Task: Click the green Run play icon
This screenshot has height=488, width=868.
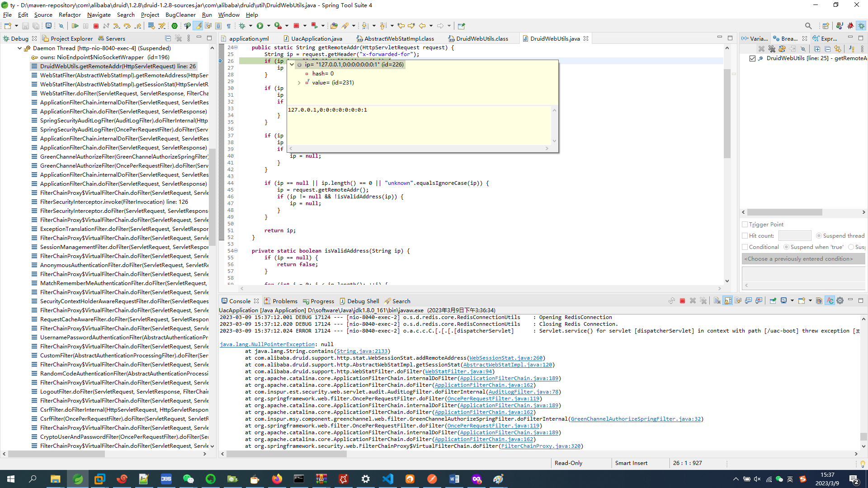Action: pos(260,26)
